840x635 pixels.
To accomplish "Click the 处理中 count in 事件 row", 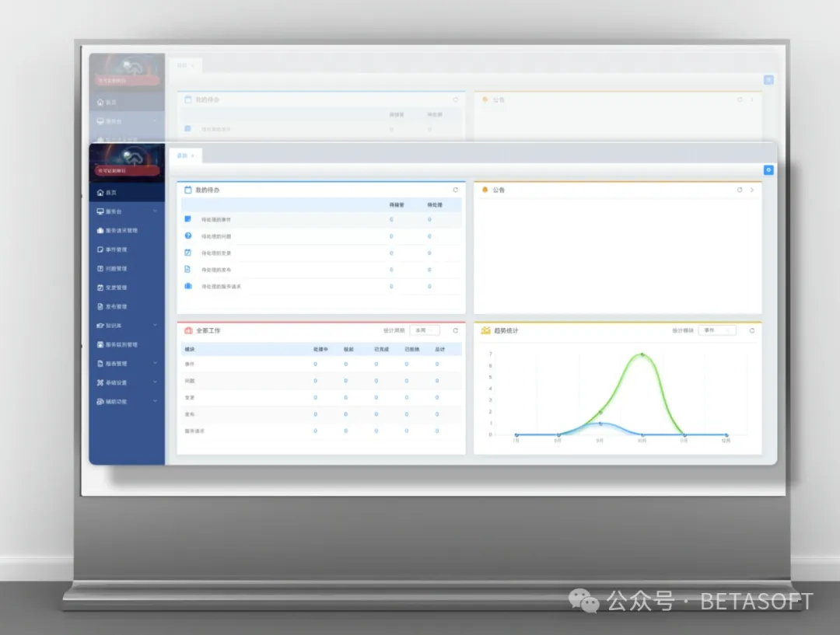I will click(315, 364).
